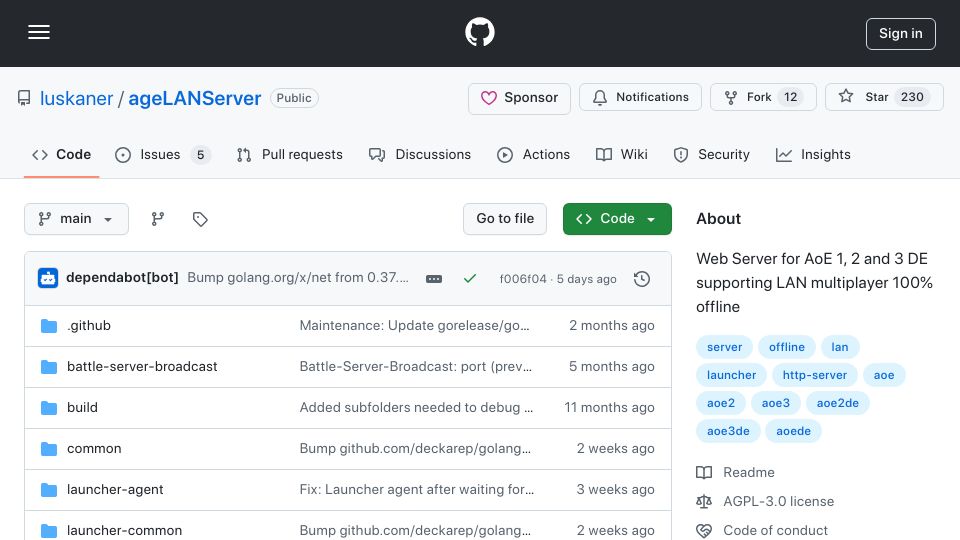The image size is (960, 540).
Task: View fork count 12
Action: tap(790, 97)
